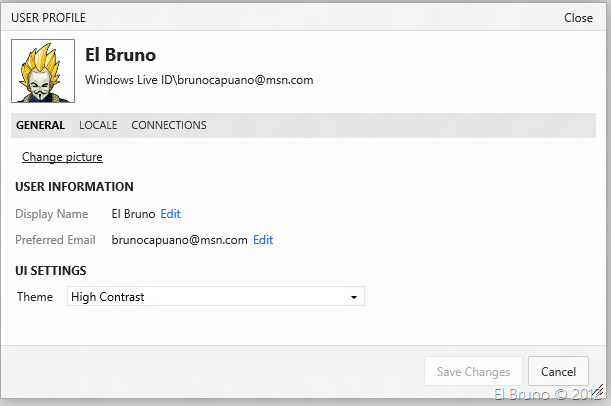Click the USER PROFILE dialog title
This screenshot has width=611, height=406.
[x=48, y=18]
